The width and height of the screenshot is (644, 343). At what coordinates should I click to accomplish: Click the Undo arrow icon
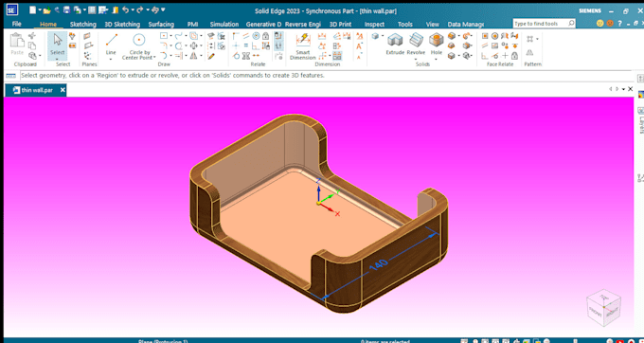coord(125,9)
